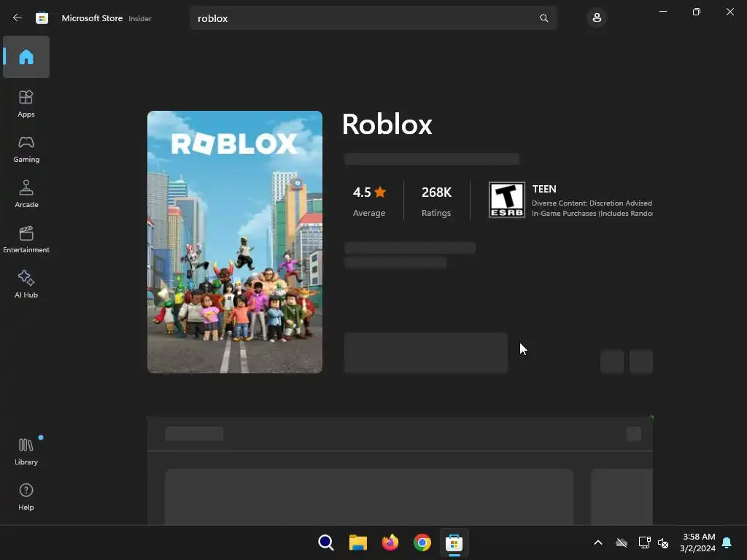The image size is (747, 560).
Task: Click the 4.5 star average rating
Action: coord(369,201)
